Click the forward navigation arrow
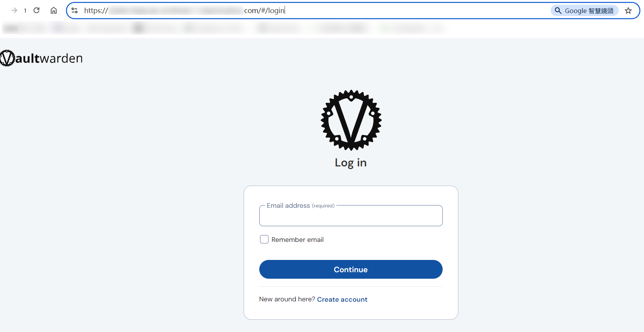644x332 pixels. pyautogui.click(x=14, y=10)
